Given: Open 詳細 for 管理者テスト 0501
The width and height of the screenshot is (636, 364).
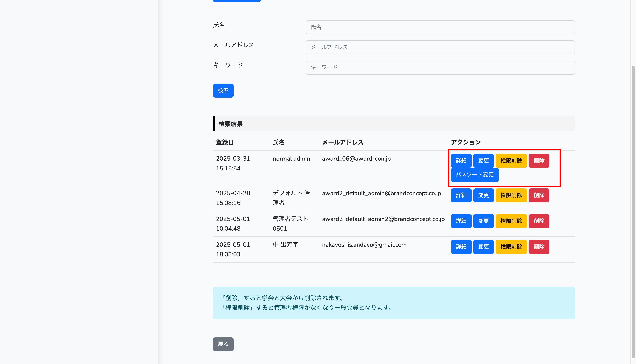Looking at the screenshot, I should click(x=461, y=221).
